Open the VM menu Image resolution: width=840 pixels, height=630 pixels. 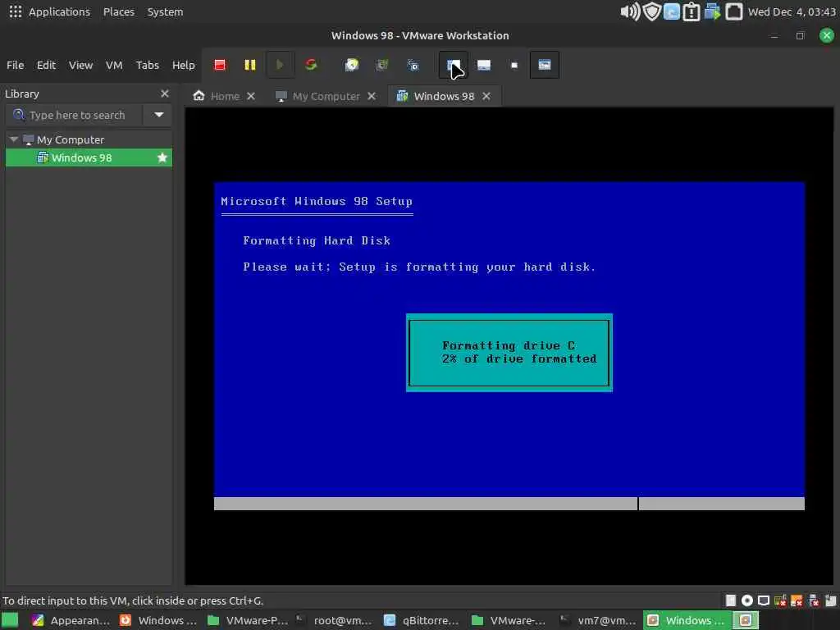click(114, 65)
